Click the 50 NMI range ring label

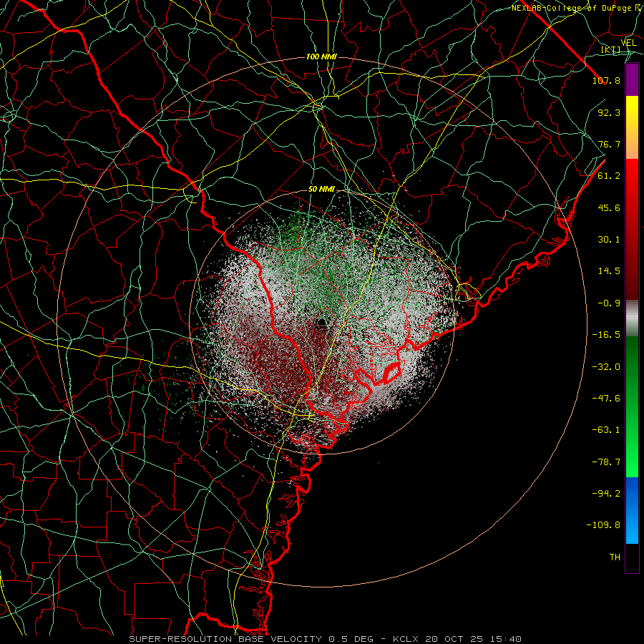point(321,189)
